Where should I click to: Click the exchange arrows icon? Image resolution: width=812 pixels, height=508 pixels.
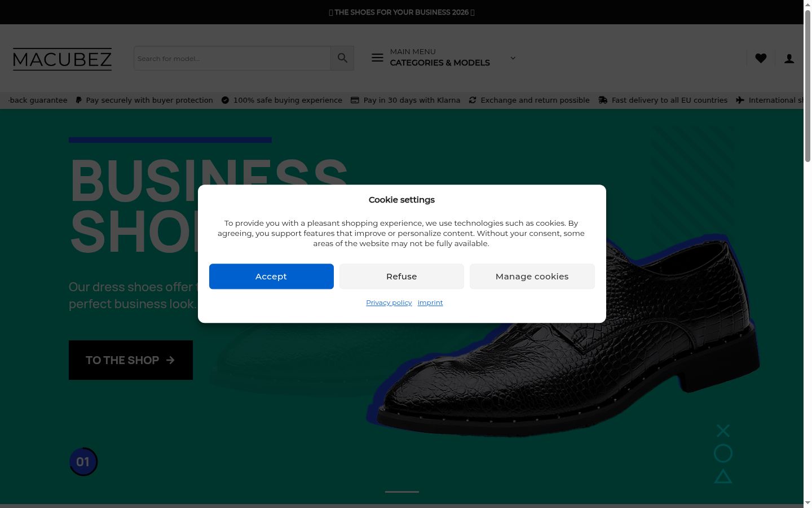coord(473,100)
